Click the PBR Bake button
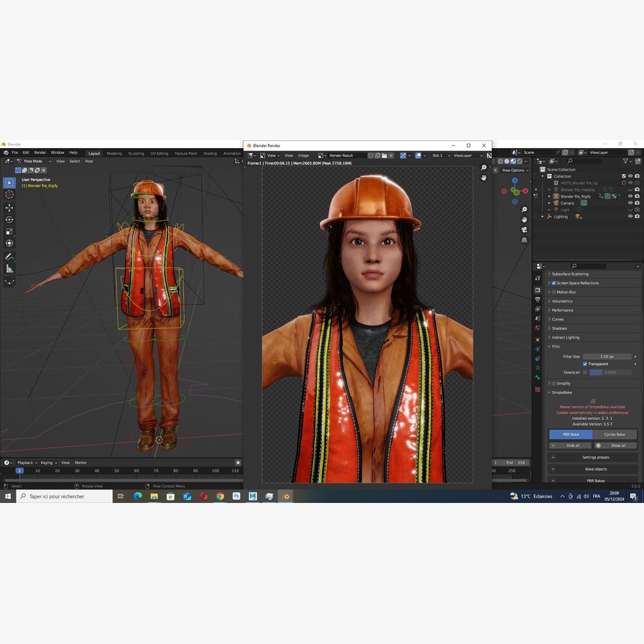Screen dimensions: 644x644 (x=571, y=434)
